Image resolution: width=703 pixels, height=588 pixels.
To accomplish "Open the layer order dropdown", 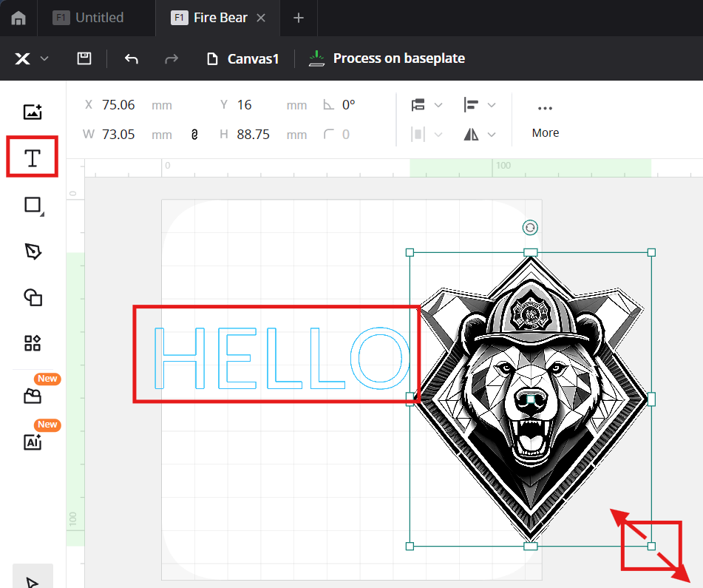I will [x=427, y=105].
